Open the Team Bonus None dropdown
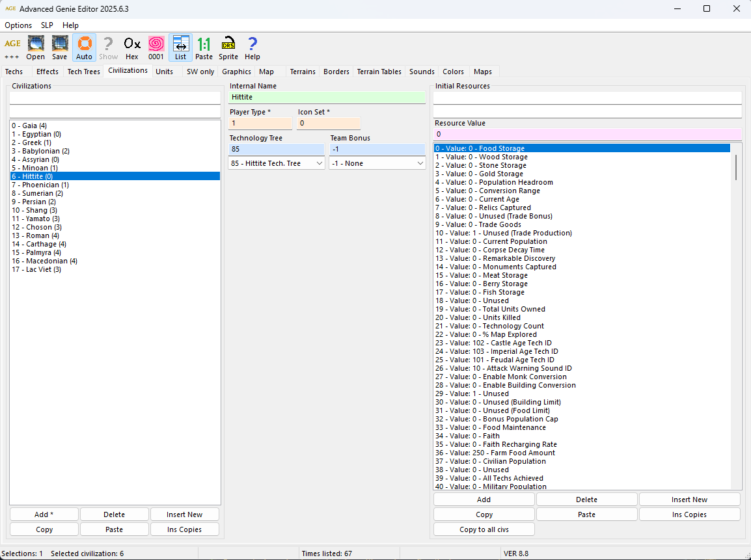This screenshot has height=560, width=751. tap(377, 163)
